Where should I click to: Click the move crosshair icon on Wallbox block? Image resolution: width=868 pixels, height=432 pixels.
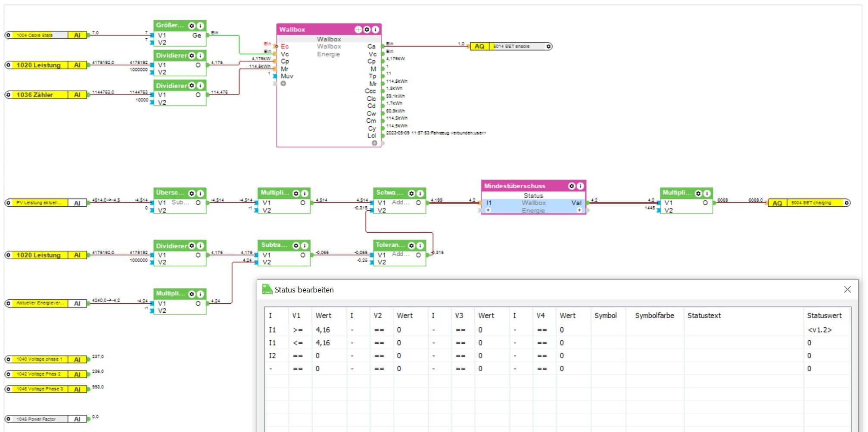pos(358,29)
